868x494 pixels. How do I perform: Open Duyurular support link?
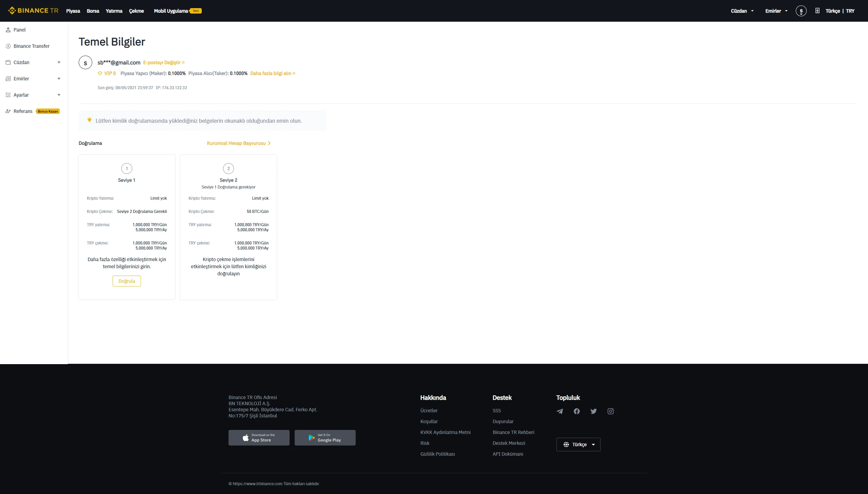(503, 421)
